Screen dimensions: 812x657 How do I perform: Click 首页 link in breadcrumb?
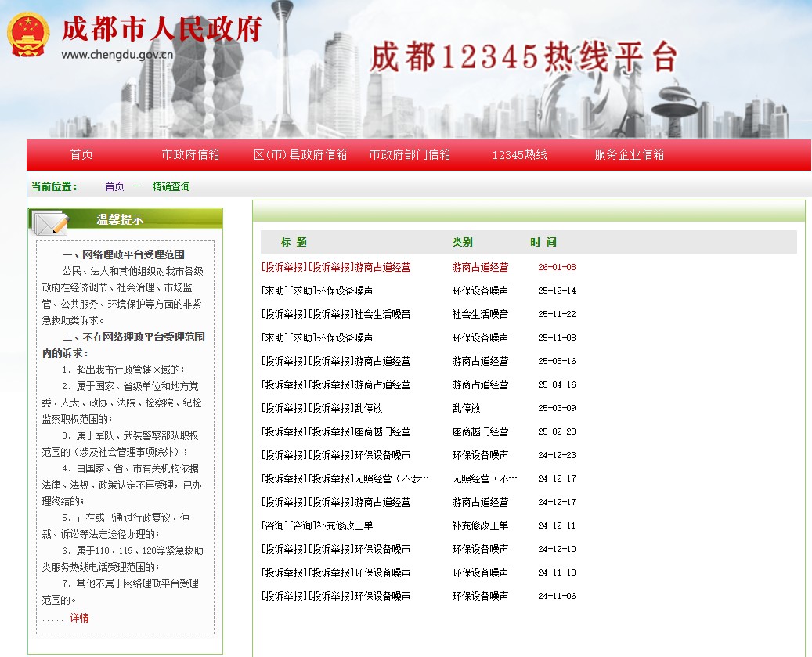click(x=114, y=186)
